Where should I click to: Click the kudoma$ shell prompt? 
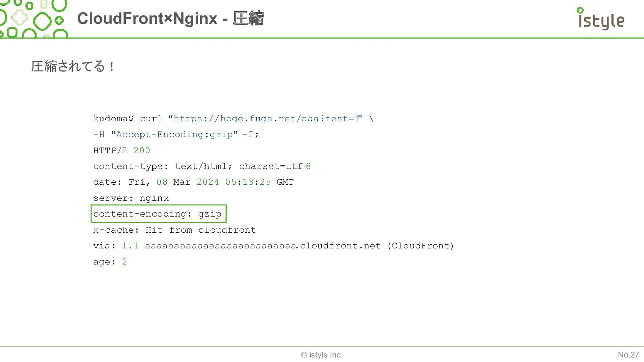click(x=113, y=119)
